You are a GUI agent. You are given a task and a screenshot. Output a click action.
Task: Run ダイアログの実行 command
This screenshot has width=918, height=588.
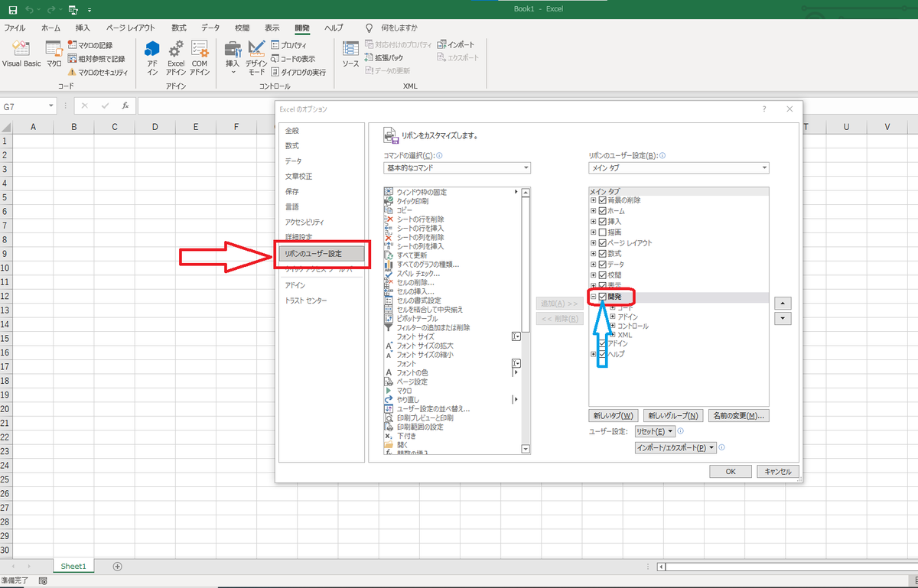click(x=298, y=72)
